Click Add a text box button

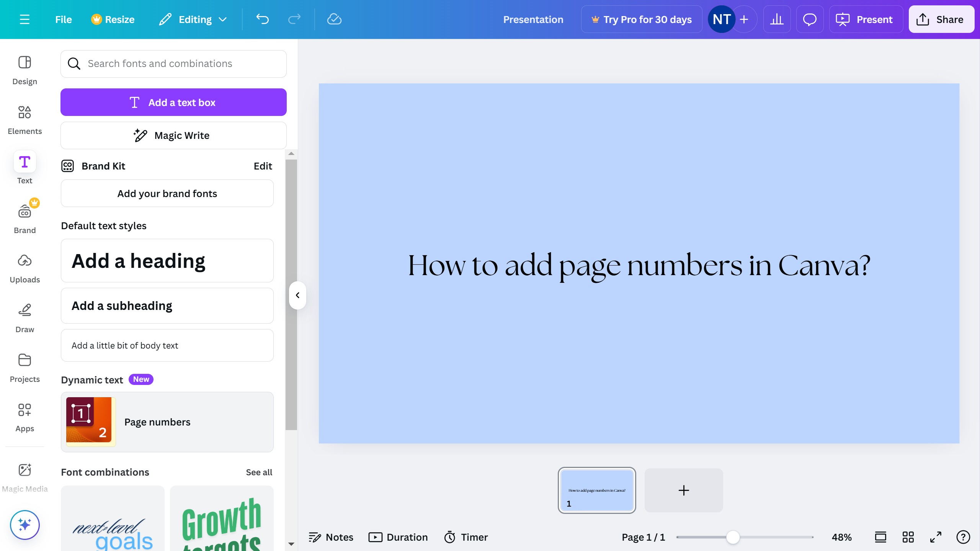[173, 102]
